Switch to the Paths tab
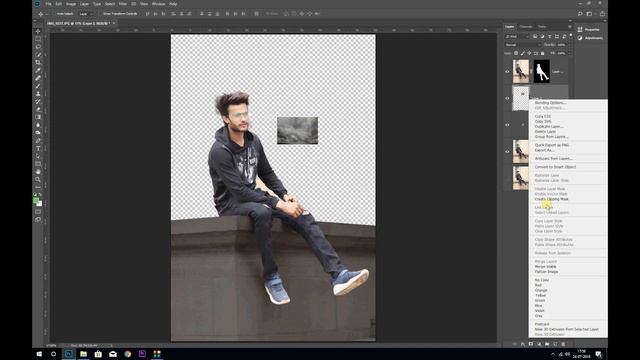Image resolution: width=640 pixels, height=360 pixels. point(542,27)
